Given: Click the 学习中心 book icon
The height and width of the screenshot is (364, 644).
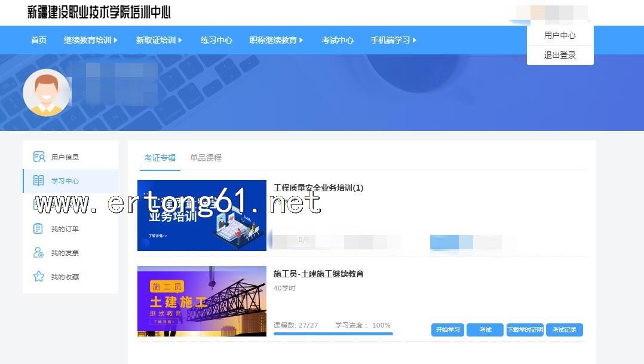Looking at the screenshot, I should [39, 181].
